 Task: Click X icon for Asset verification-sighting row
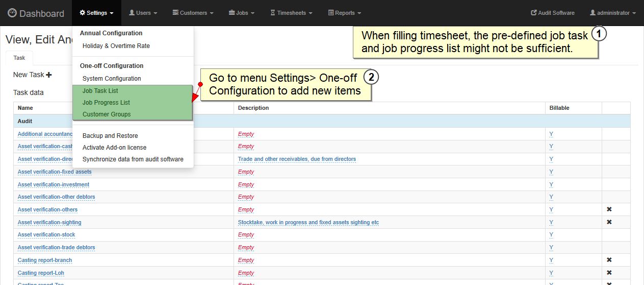609,222
